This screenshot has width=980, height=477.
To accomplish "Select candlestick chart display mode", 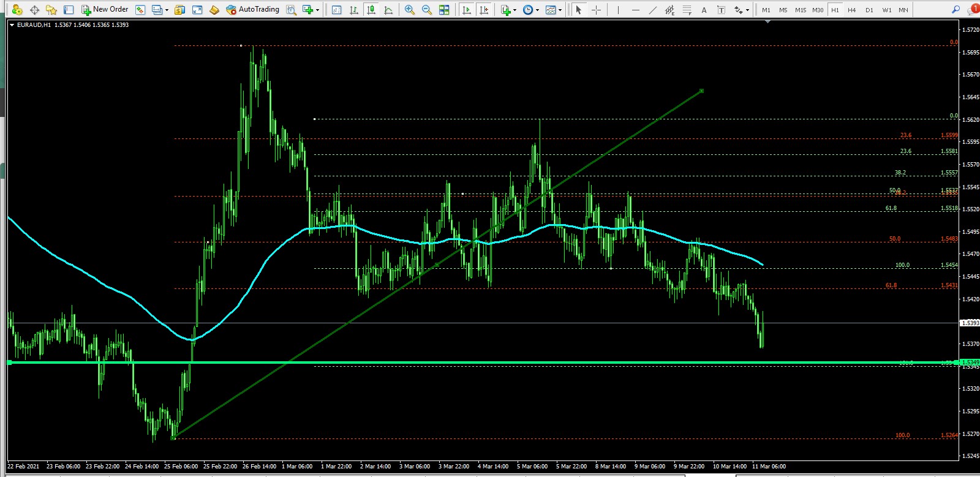I will click(371, 10).
